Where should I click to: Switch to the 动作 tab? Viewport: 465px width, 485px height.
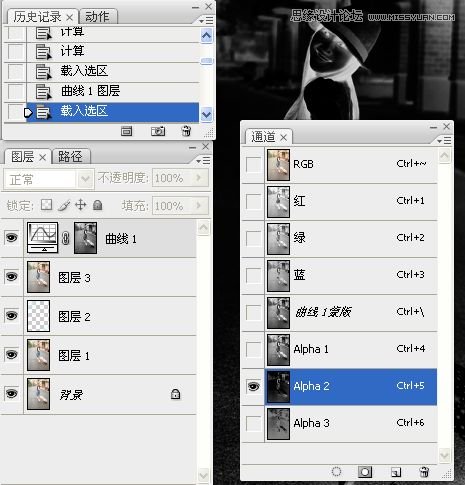click(97, 17)
